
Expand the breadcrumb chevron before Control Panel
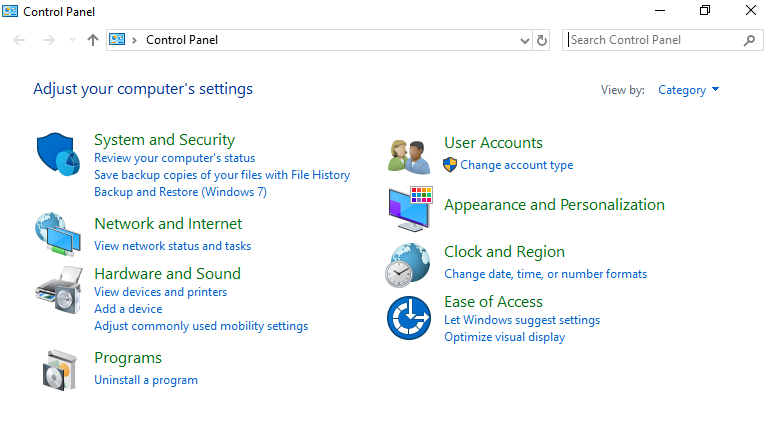134,40
